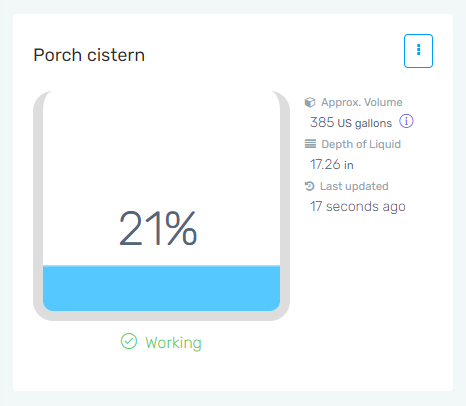
Task: Click the Working status label
Action: click(x=173, y=342)
